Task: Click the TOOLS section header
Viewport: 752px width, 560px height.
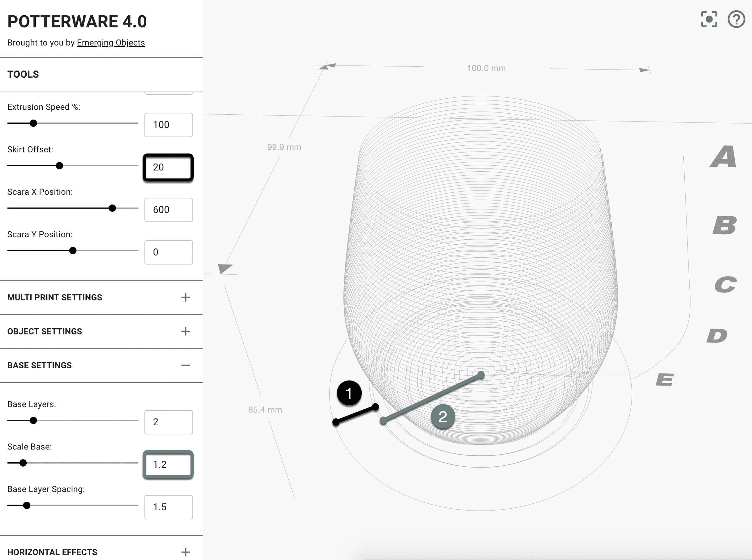Action: point(102,75)
